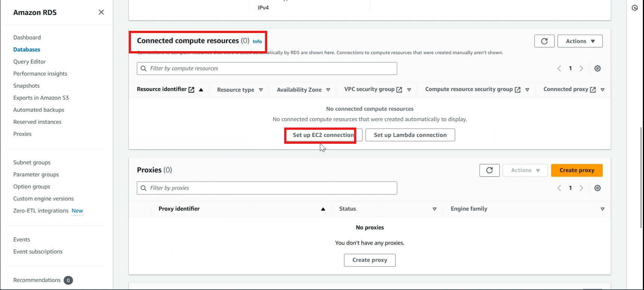Click the Engine family column header
The height and width of the screenshot is (290, 644).
point(469,209)
